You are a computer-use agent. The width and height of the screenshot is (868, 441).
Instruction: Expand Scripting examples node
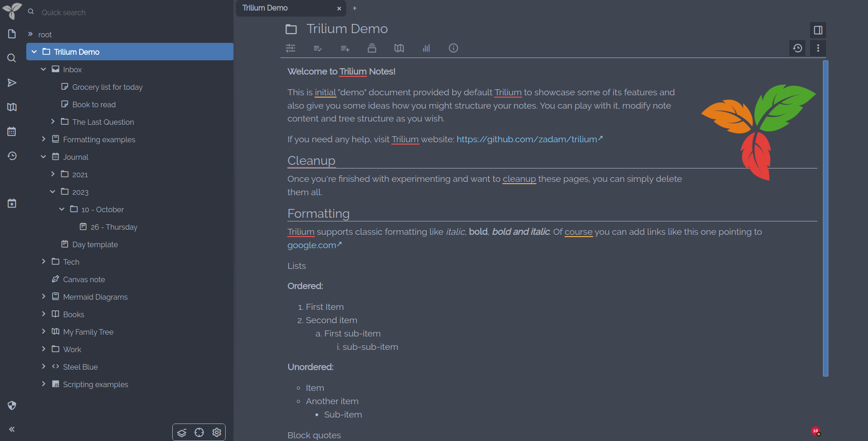(x=43, y=384)
